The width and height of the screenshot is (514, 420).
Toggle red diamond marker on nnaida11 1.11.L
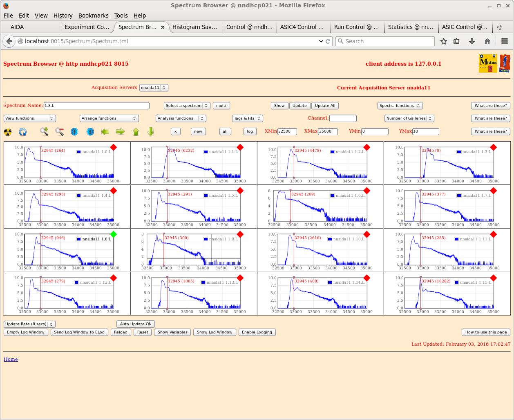point(494,234)
